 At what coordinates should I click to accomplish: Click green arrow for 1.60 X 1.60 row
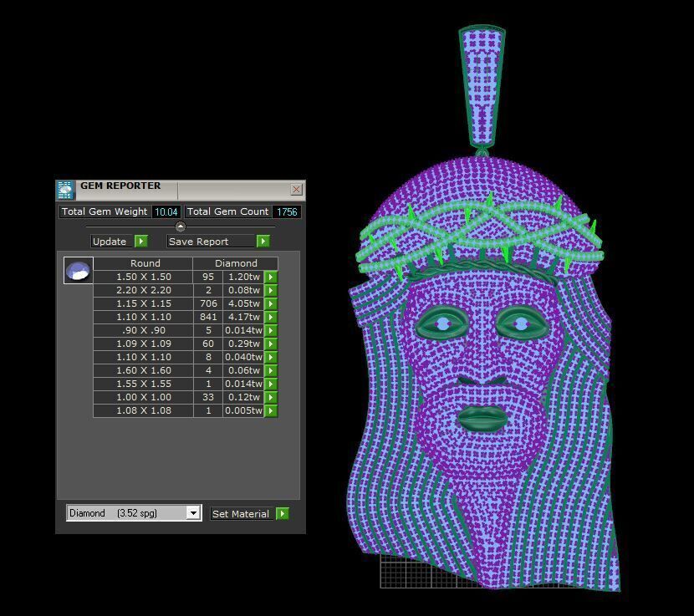[271, 370]
